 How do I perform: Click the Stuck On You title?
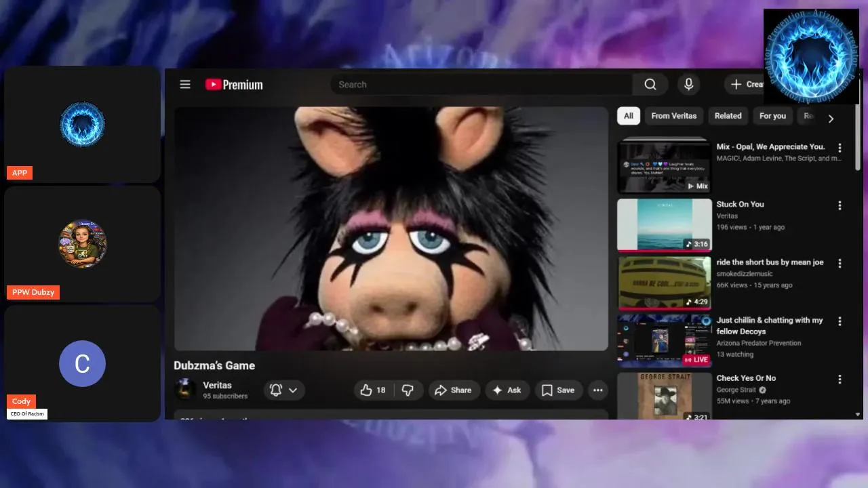(741, 204)
